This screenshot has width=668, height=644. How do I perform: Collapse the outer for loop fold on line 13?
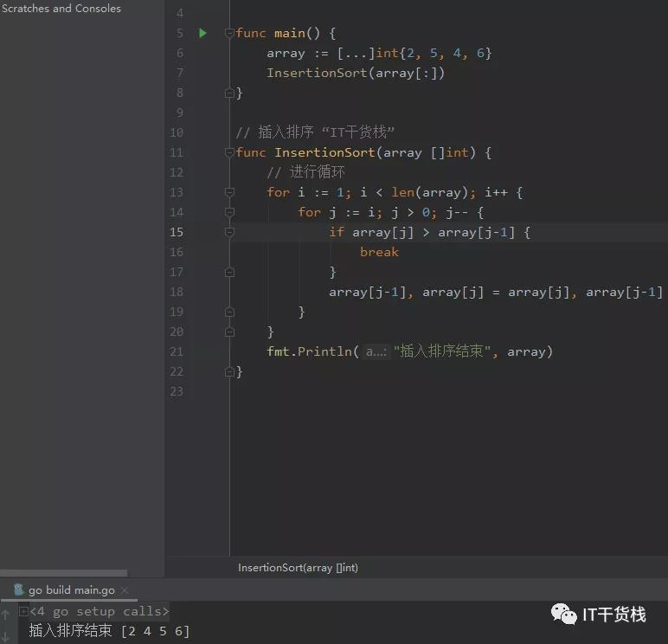pyautogui.click(x=229, y=192)
